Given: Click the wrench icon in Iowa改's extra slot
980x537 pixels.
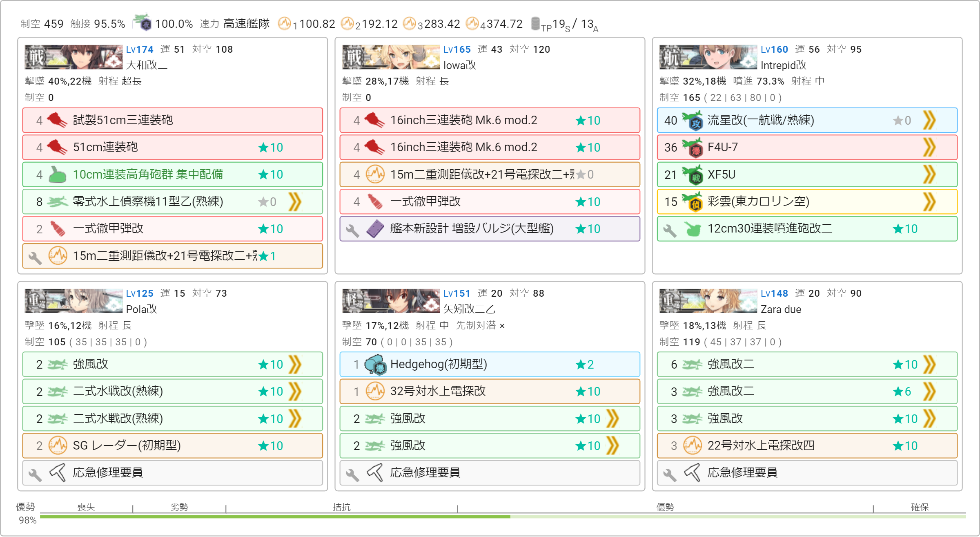Looking at the screenshot, I should click(352, 230).
